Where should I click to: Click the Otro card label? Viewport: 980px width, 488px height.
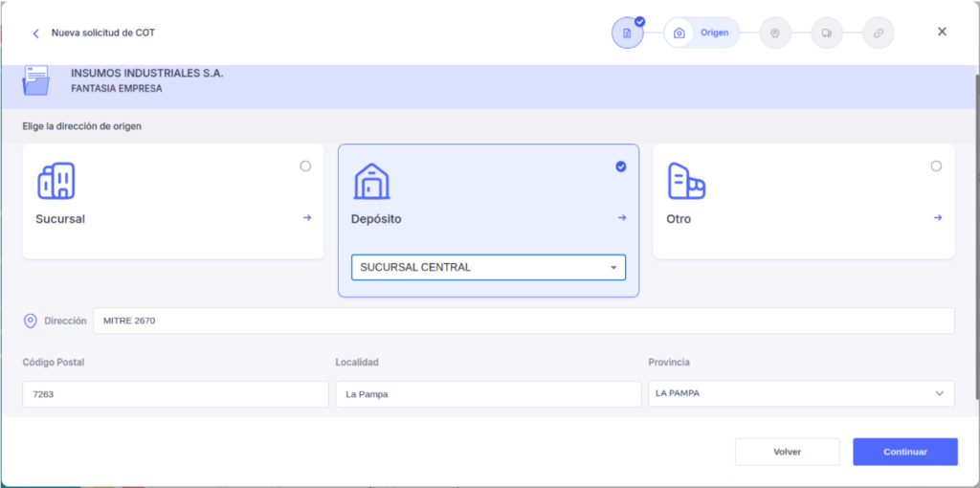pyautogui.click(x=679, y=219)
